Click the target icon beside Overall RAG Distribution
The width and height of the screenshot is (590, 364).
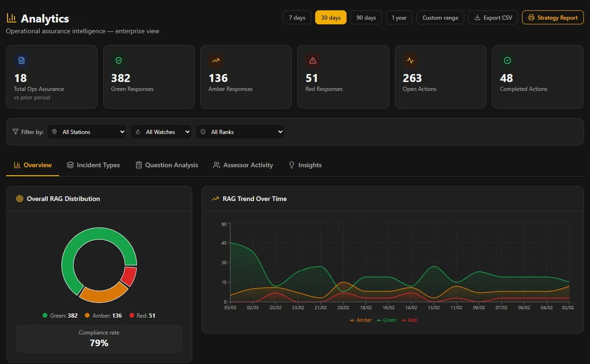(x=20, y=199)
